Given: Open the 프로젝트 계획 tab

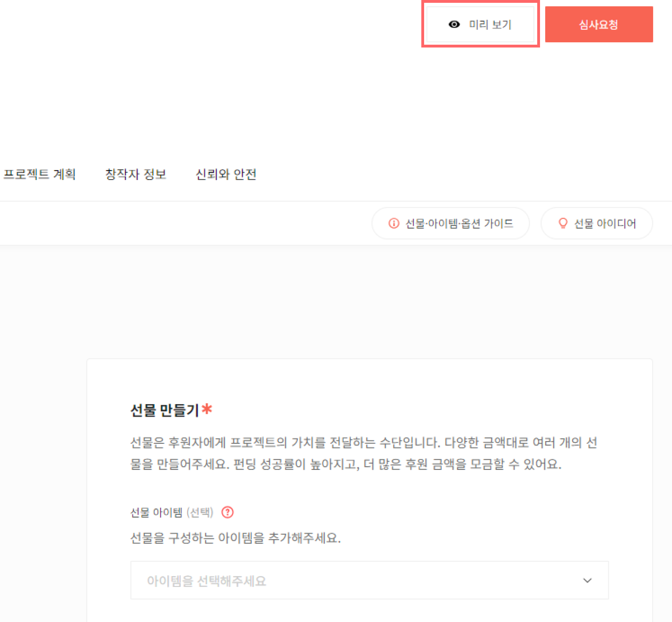Looking at the screenshot, I should coord(39,174).
